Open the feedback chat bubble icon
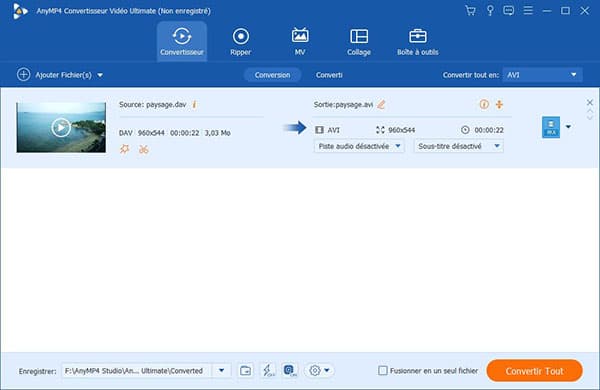 [509, 11]
